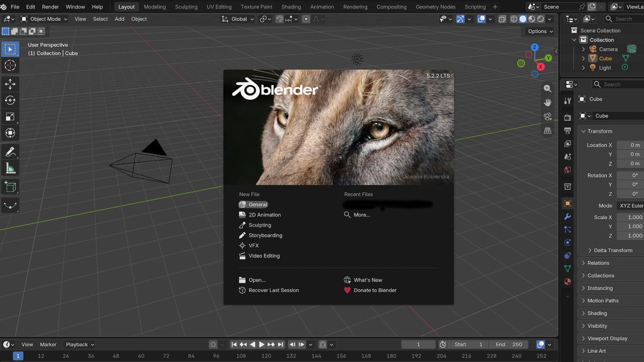Open the Options dropdown in viewport
The image size is (644, 362).
(x=539, y=31)
